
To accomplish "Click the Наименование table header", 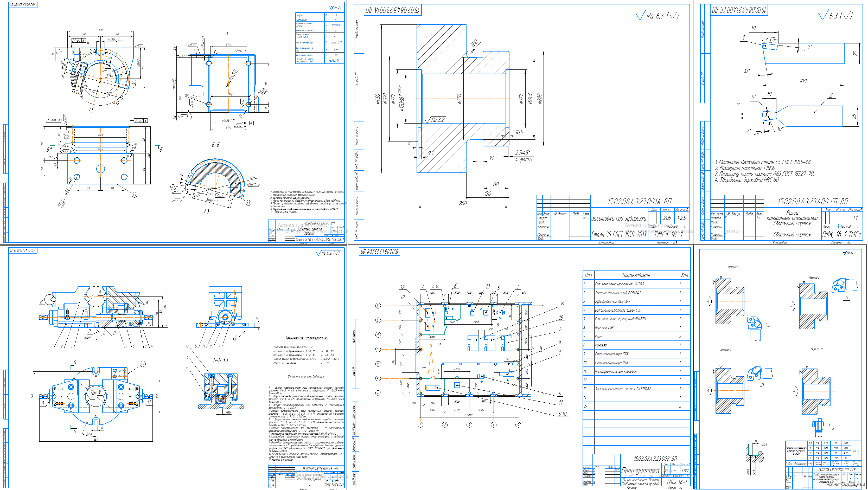I will [x=636, y=275].
